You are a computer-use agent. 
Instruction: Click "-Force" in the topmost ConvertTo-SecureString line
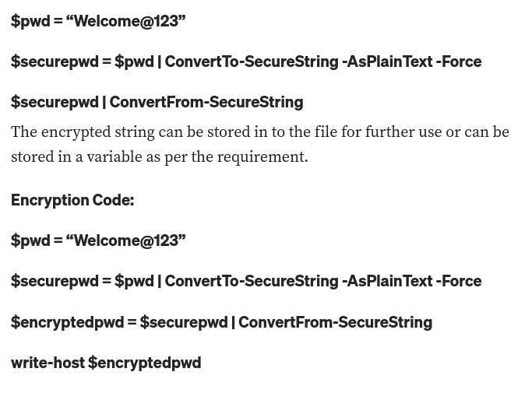(x=458, y=61)
